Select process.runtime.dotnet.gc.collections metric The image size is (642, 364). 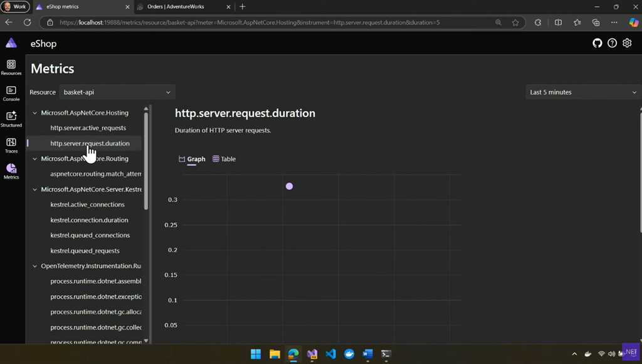[96, 327]
